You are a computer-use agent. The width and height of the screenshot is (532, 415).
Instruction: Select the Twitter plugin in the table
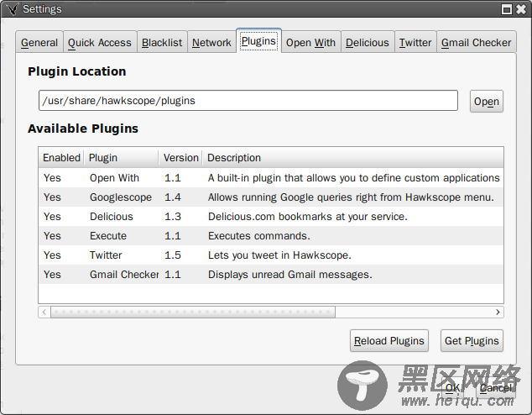point(271,255)
